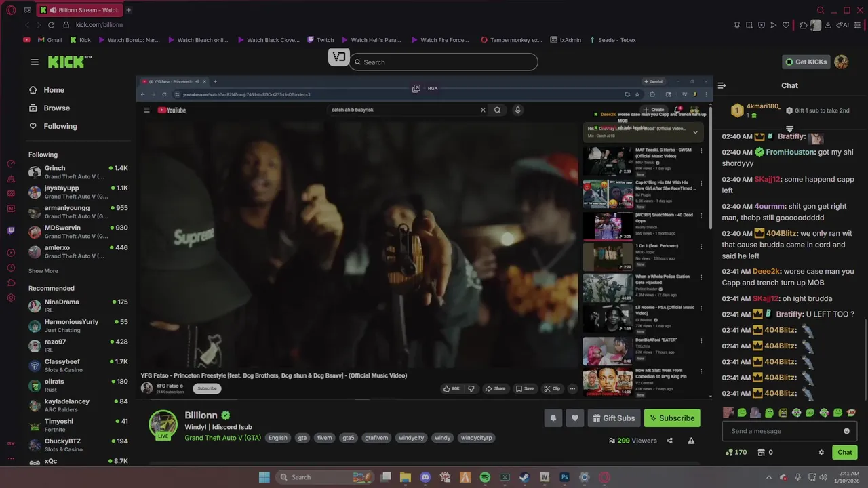
Task: Go to Home in Kick sidebar
Action: (47, 90)
